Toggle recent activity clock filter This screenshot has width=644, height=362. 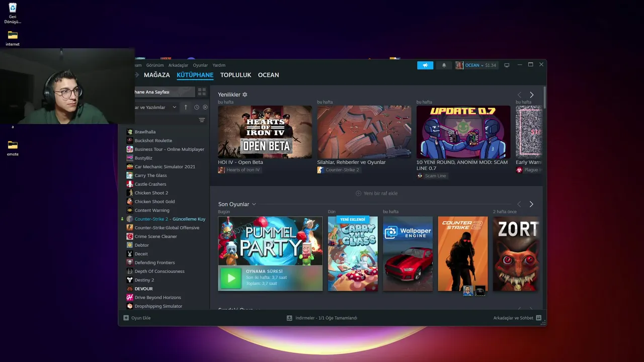point(197,107)
